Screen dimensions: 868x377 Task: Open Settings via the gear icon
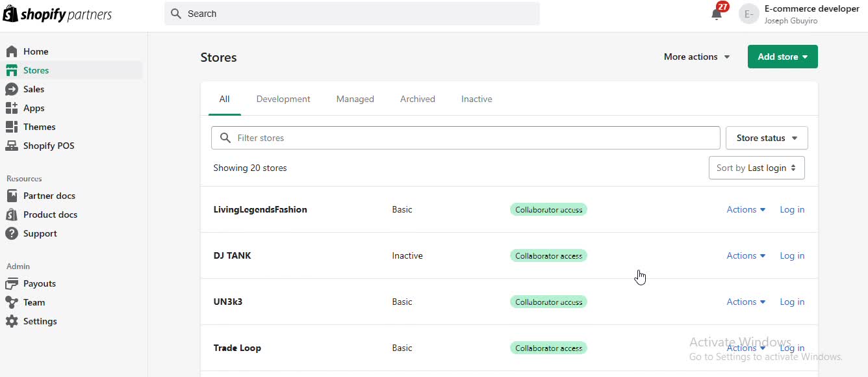coord(12,321)
